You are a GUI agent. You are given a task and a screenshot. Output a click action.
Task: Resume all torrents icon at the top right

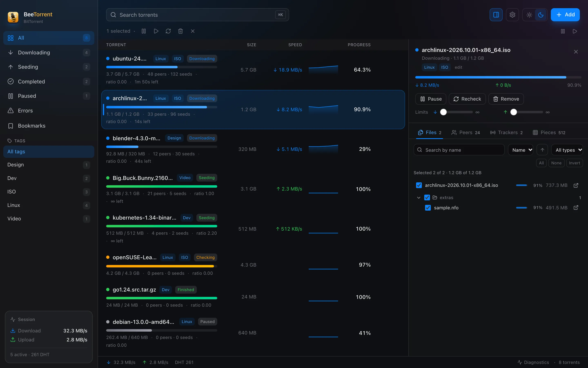click(x=575, y=31)
